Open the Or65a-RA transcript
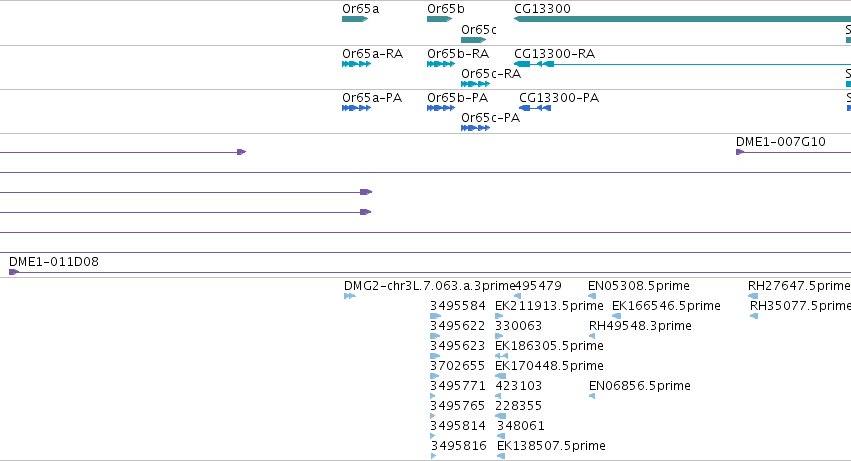 (357, 64)
